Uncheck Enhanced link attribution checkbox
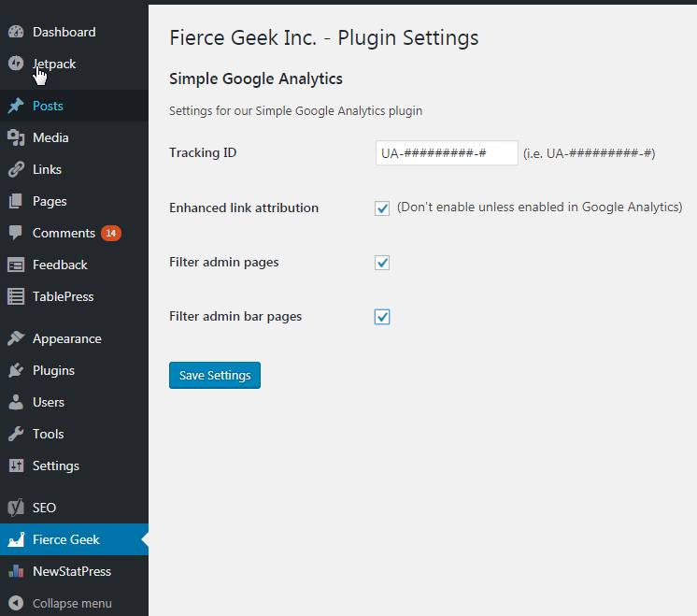This screenshot has width=697, height=616. 382,208
